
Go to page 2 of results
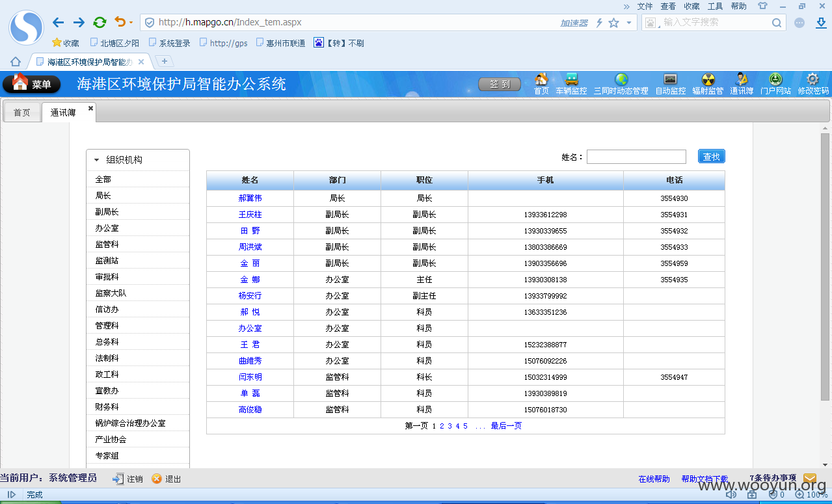pyautogui.click(x=442, y=426)
